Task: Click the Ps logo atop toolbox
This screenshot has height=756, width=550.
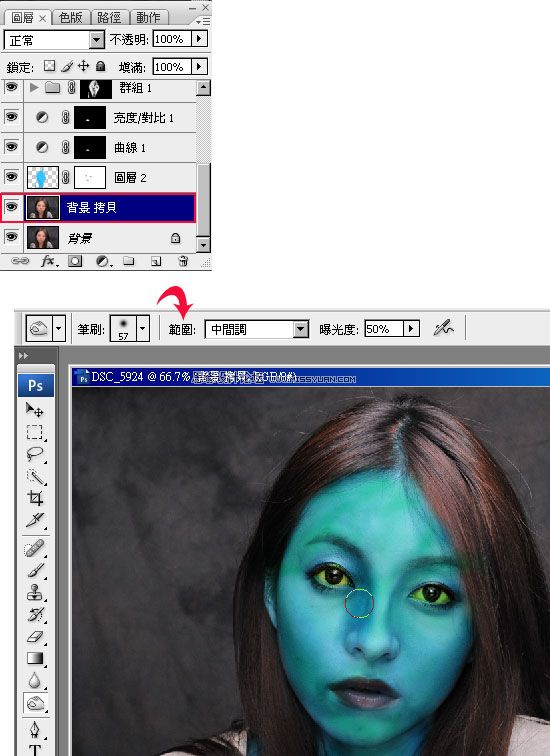Action: [x=36, y=386]
